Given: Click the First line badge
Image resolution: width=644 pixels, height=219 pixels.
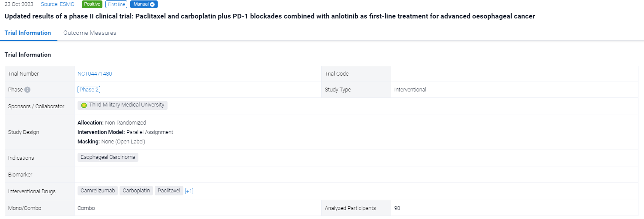Looking at the screenshot, I should [x=116, y=4].
